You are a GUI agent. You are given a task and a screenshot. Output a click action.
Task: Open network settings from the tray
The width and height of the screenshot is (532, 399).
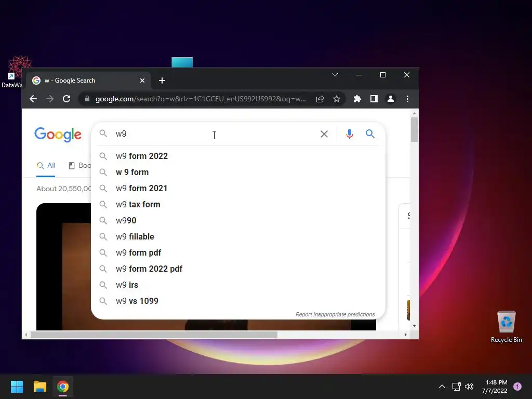click(x=456, y=387)
